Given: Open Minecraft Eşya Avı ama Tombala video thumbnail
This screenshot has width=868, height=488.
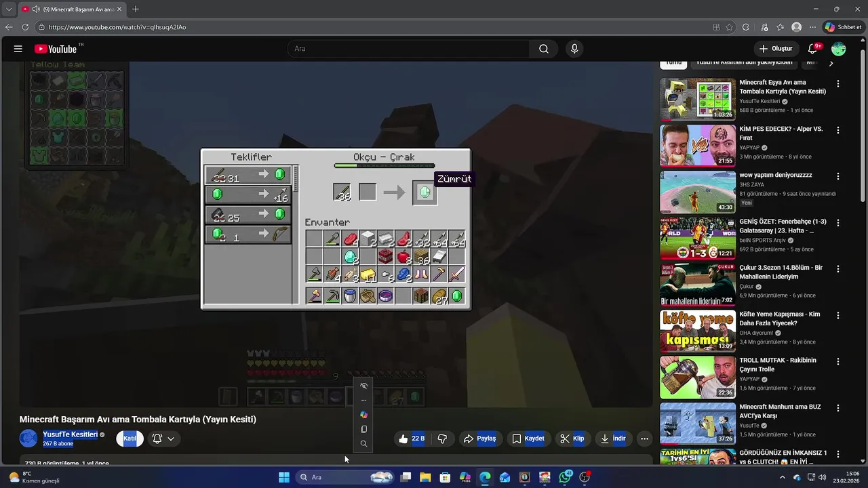Looking at the screenshot, I should pos(698,99).
